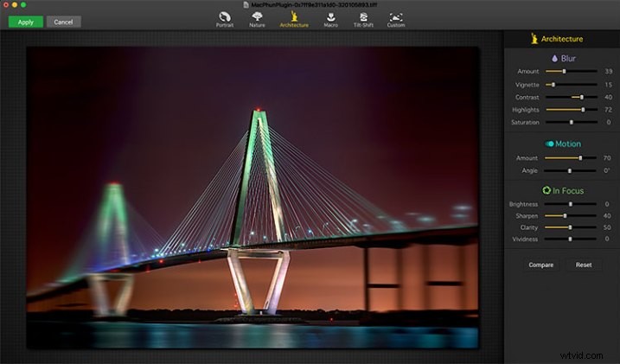This screenshot has width=620, height=364.
Task: Select the Macro mode icon
Action: 331,19
